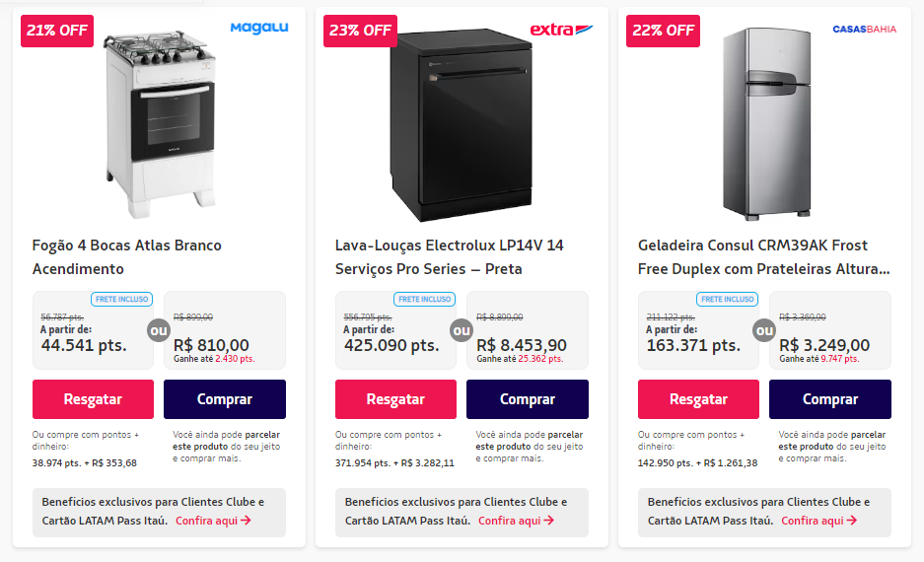Follow Confira aqui link under the dishwasher
The image size is (924, 562).
pyautogui.click(x=516, y=521)
